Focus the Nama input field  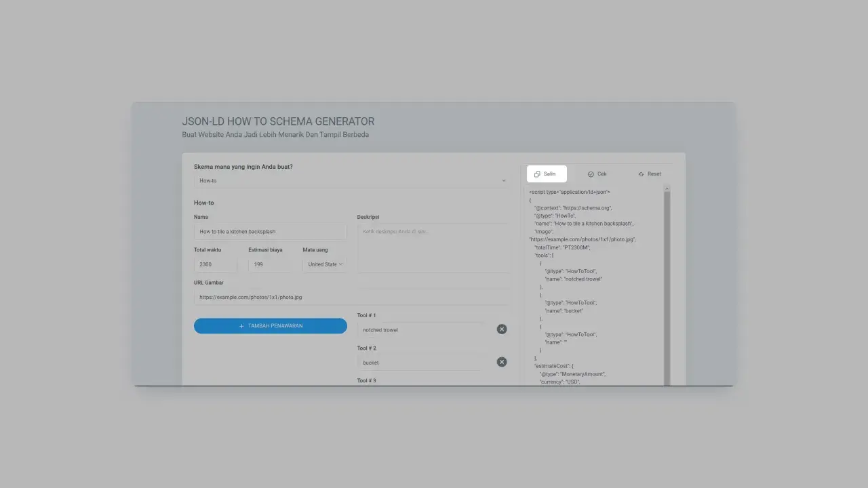(x=270, y=232)
